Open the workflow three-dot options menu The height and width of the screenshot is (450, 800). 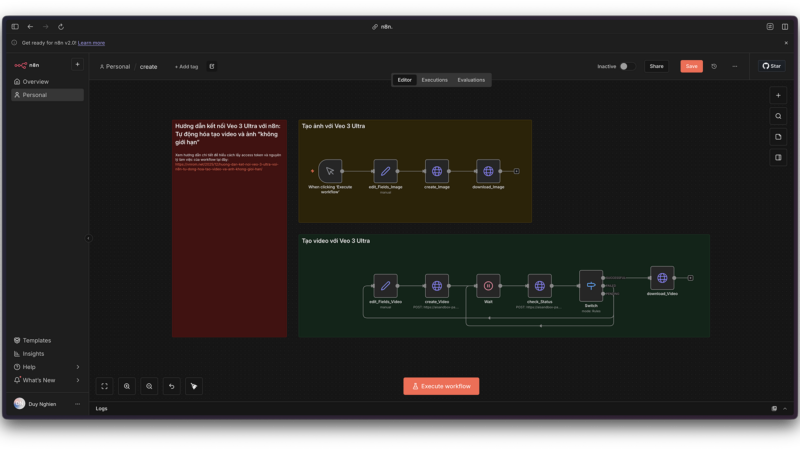tap(735, 66)
